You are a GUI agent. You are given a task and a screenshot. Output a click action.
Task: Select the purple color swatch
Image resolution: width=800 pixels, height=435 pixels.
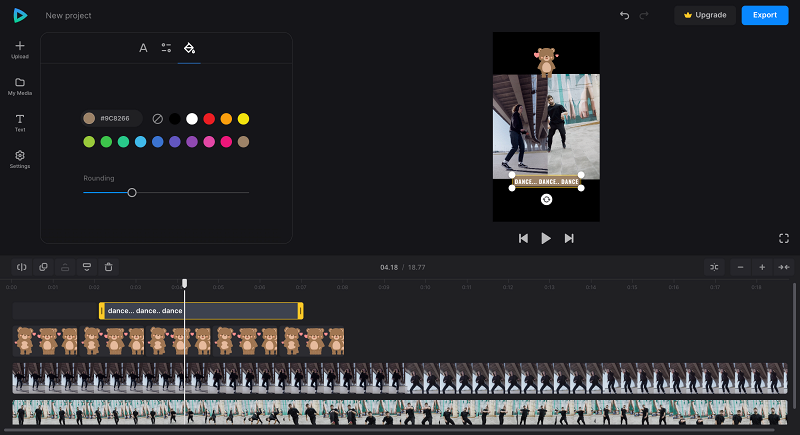pyautogui.click(x=192, y=142)
